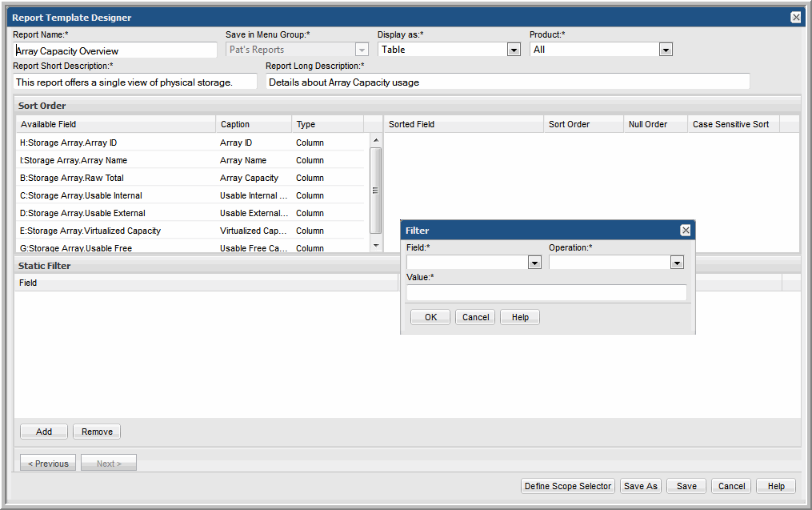Click the Save As button
This screenshot has width=812, height=510.
(640, 486)
